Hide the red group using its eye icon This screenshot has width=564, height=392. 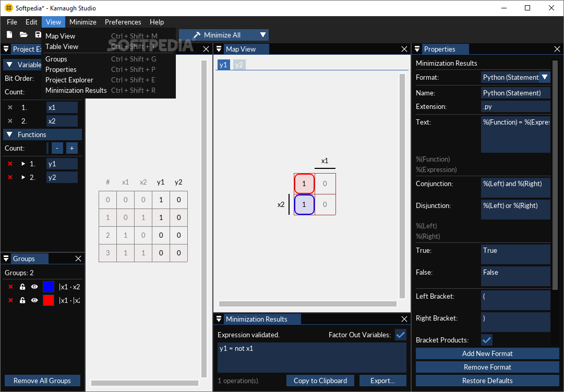pos(34,300)
